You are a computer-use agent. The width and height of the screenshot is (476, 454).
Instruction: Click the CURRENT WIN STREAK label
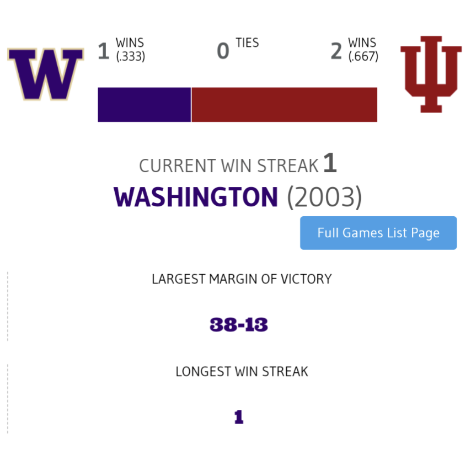click(229, 165)
